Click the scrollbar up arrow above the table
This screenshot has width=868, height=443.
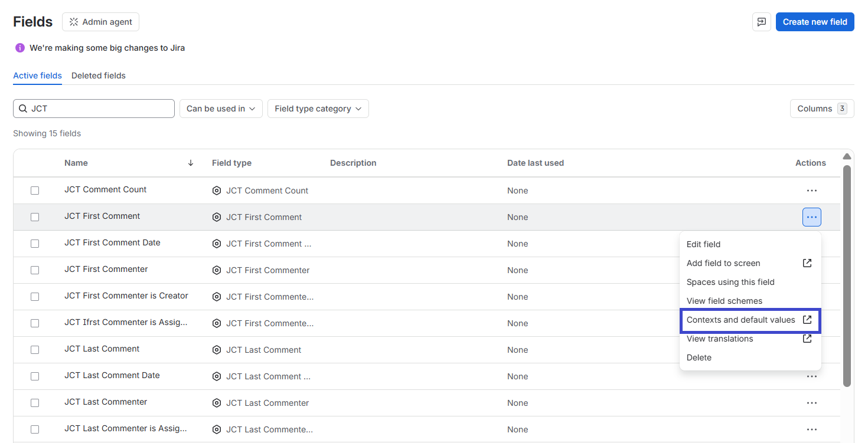[x=847, y=156]
